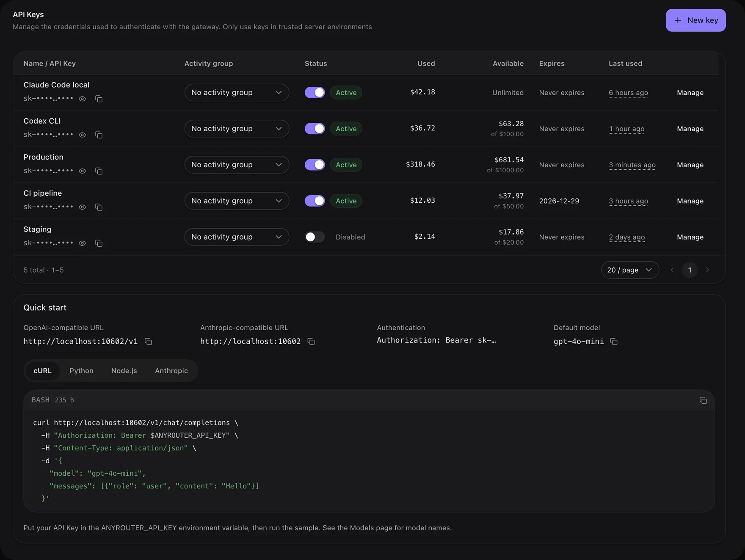
Task: Open activity group dropdown for Codex CLI
Action: [237, 128]
